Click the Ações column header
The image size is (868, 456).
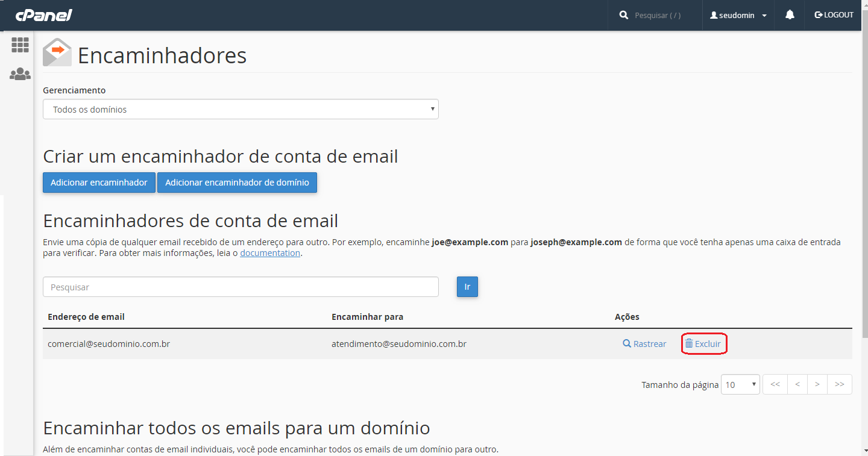(x=627, y=317)
